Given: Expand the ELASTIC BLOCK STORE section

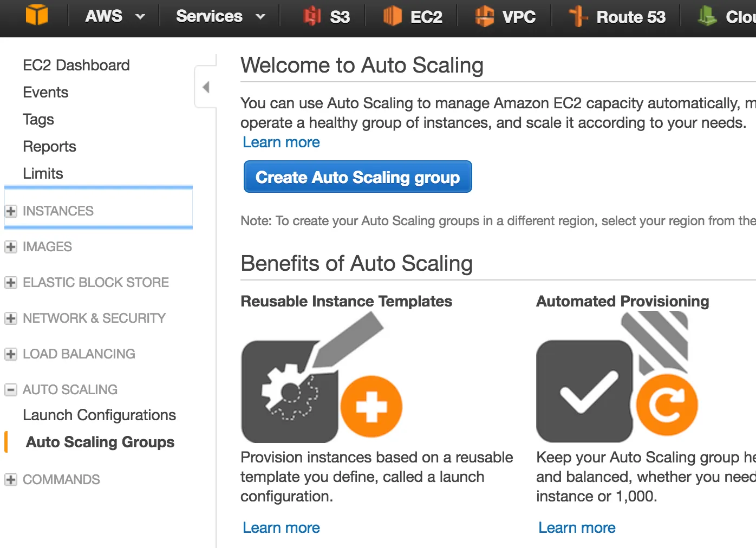Looking at the screenshot, I should coord(11,283).
